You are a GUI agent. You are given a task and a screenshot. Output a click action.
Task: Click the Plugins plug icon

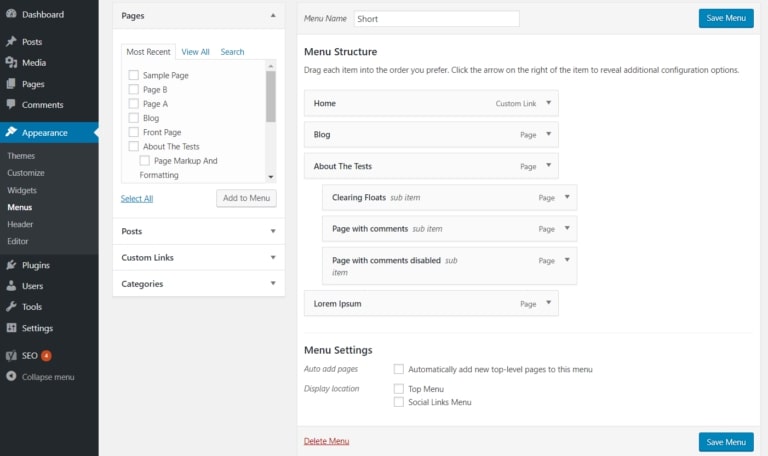point(11,265)
